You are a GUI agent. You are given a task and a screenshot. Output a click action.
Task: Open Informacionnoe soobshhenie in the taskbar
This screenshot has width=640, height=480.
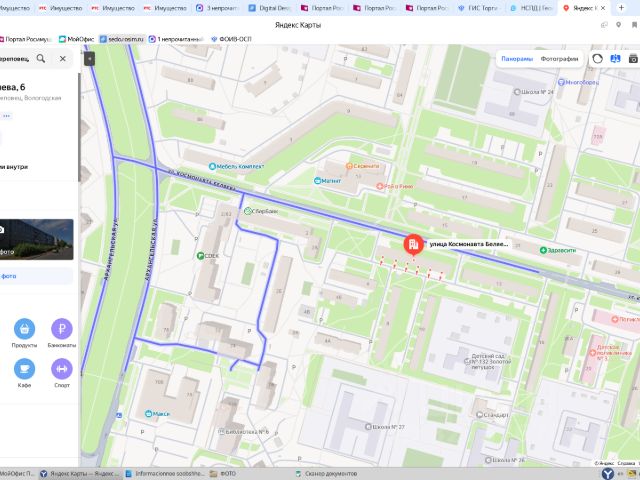(165, 473)
